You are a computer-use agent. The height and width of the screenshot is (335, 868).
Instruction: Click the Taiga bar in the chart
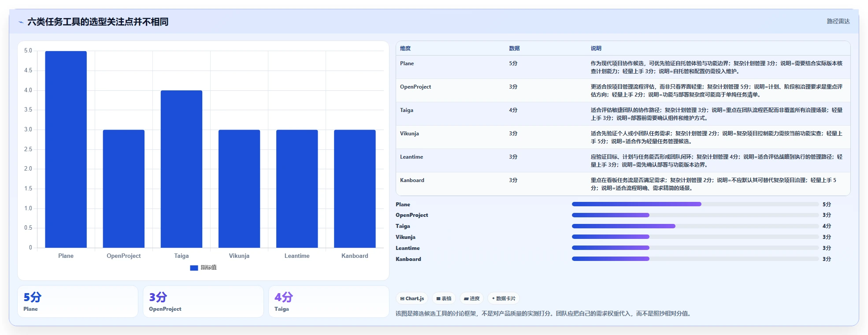(x=182, y=169)
